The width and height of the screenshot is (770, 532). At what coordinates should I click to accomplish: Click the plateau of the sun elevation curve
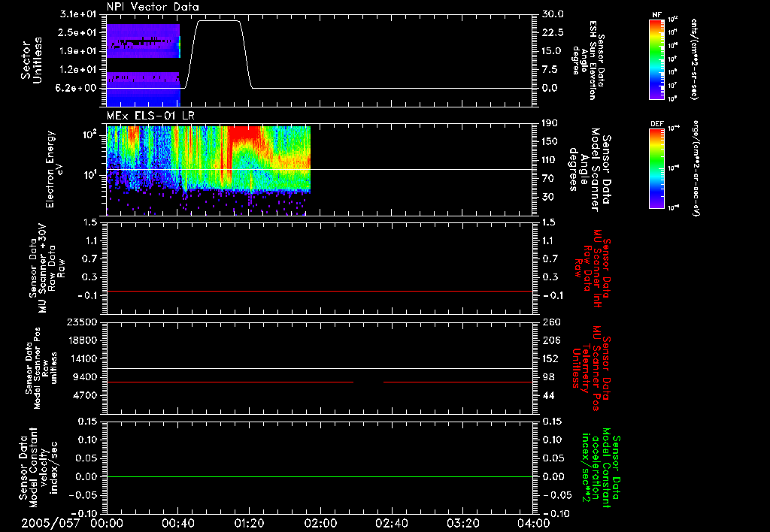coord(219,20)
